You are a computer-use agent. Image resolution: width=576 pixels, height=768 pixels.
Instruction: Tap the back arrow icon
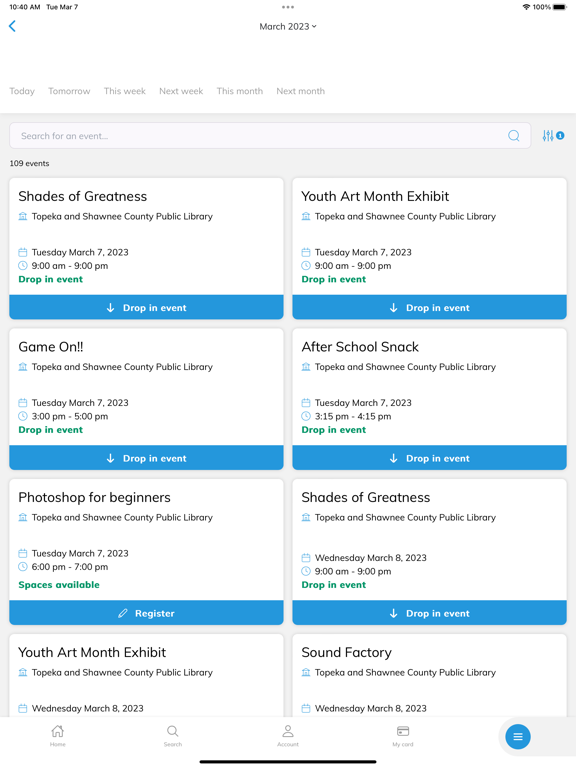13,26
